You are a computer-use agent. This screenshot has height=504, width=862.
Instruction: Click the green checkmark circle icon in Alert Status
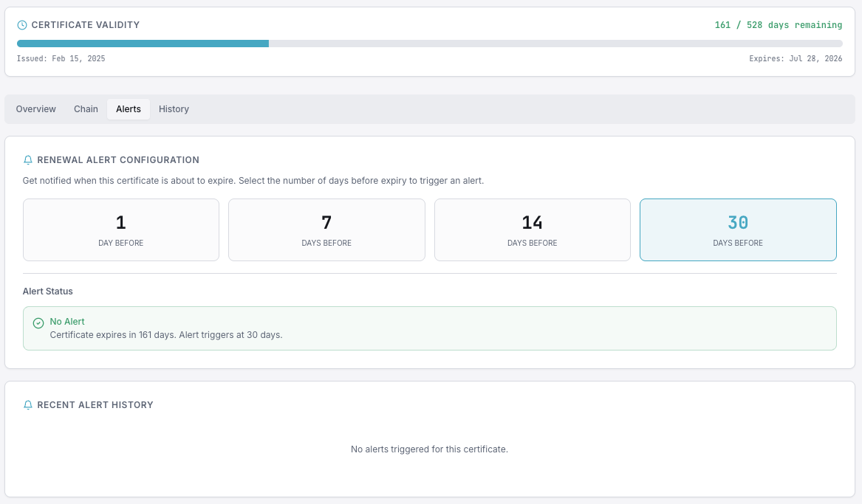tap(38, 323)
